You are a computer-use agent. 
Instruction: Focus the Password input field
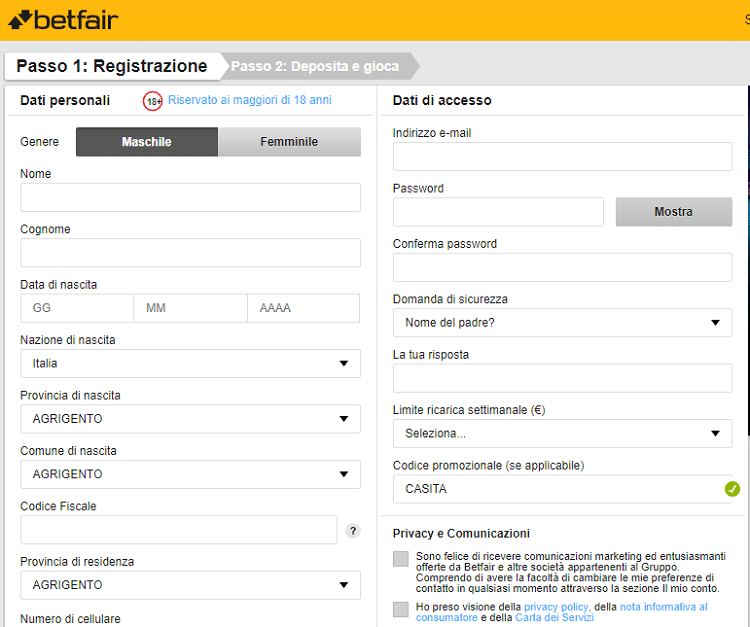[x=498, y=212]
